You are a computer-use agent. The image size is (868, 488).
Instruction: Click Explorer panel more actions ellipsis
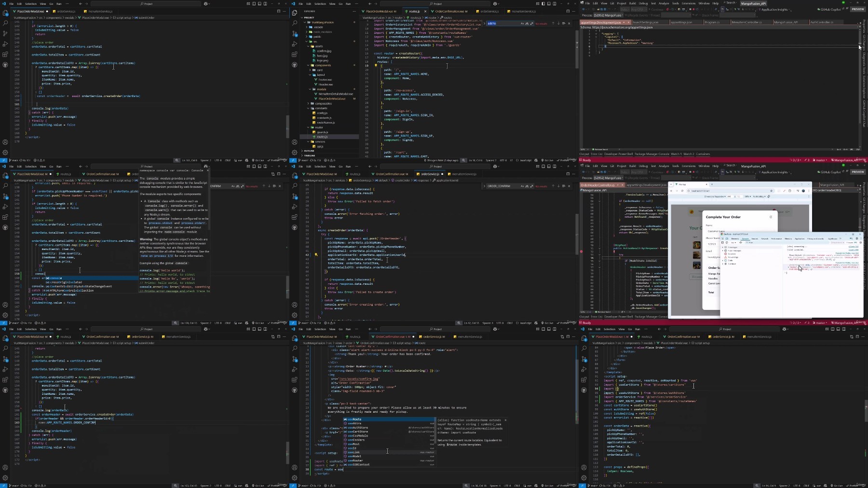(x=354, y=11)
